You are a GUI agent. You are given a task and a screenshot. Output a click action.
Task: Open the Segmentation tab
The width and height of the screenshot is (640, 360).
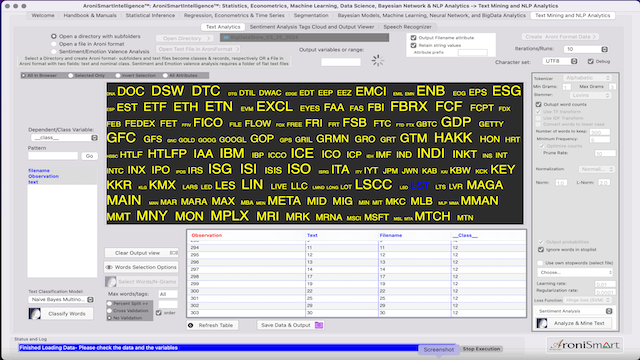(x=311, y=16)
